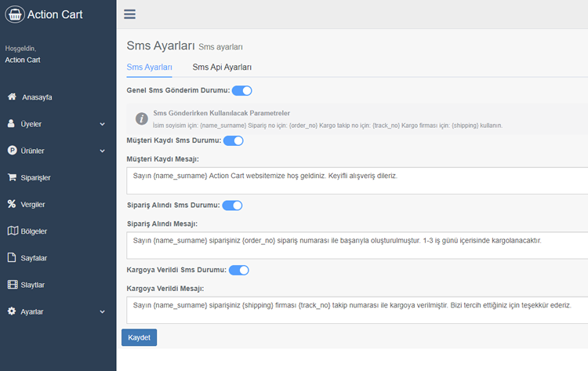Image resolution: width=588 pixels, height=371 pixels.
Task: Toggle Müşteri Kaydı Sms Durumu switch
Action: click(234, 140)
